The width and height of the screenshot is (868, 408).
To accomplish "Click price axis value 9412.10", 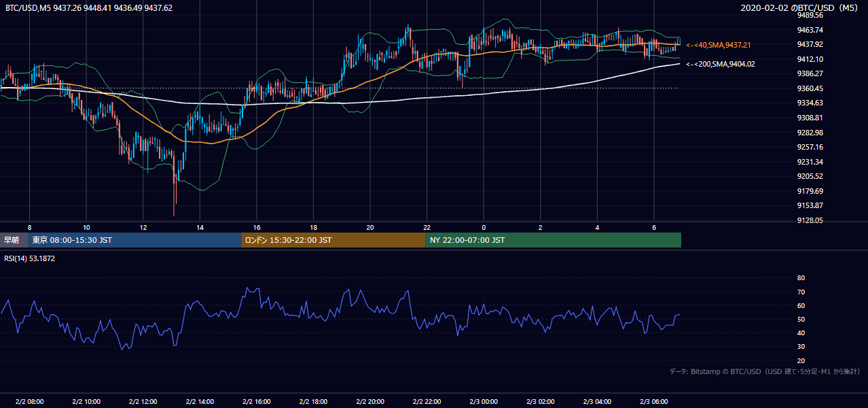I will 810,59.
